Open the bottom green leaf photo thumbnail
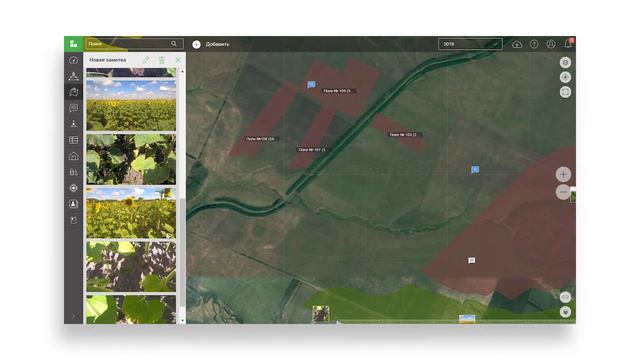Image resolution: width=640 pixels, height=360 pixels. (x=131, y=309)
